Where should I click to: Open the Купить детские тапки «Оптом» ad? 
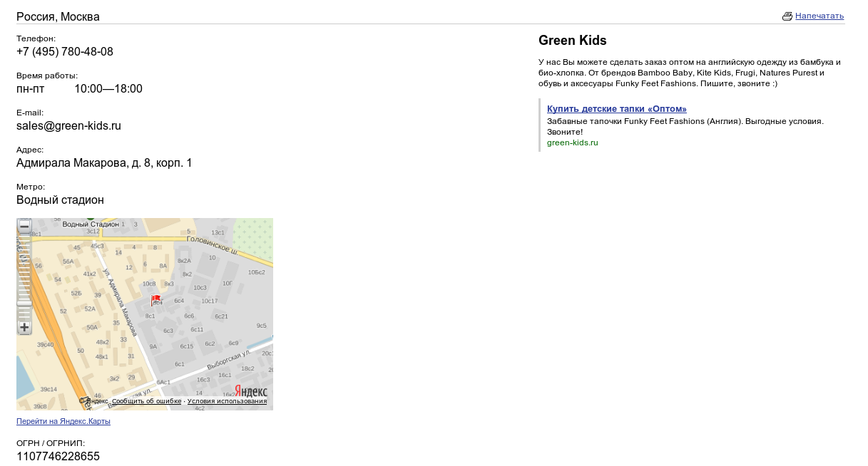click(x=617, y=109)
